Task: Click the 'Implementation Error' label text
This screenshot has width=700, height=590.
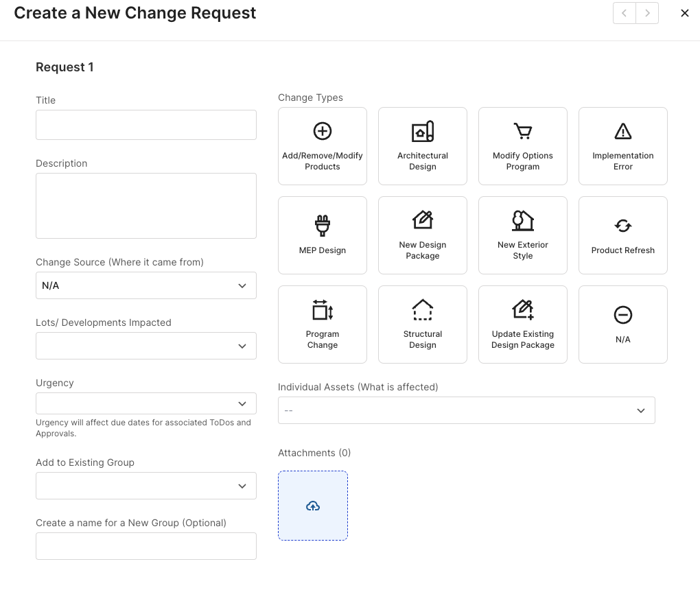Action: (622, 161)
